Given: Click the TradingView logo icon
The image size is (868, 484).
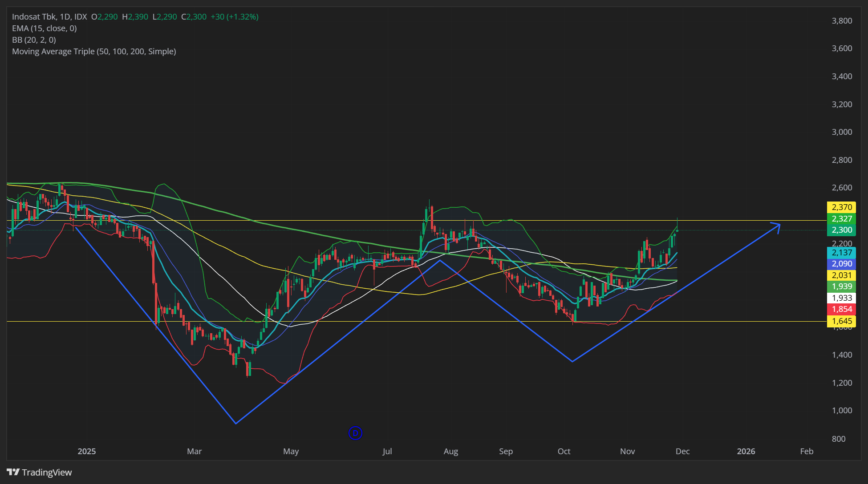Looking at the screenshot, I should click(13, 472).
